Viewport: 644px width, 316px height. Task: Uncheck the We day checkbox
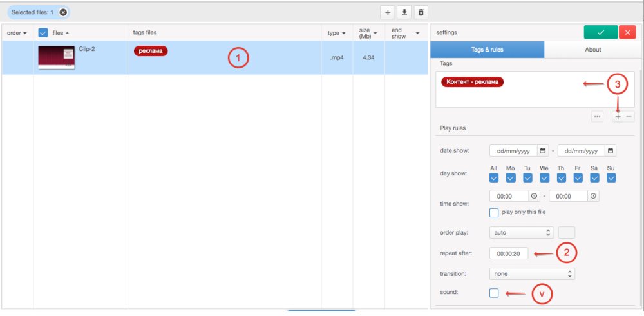(544, 178)
